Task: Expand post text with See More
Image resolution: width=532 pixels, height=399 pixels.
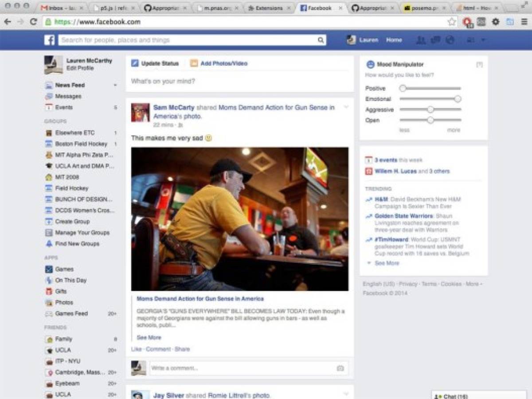Action: point(149,337)
